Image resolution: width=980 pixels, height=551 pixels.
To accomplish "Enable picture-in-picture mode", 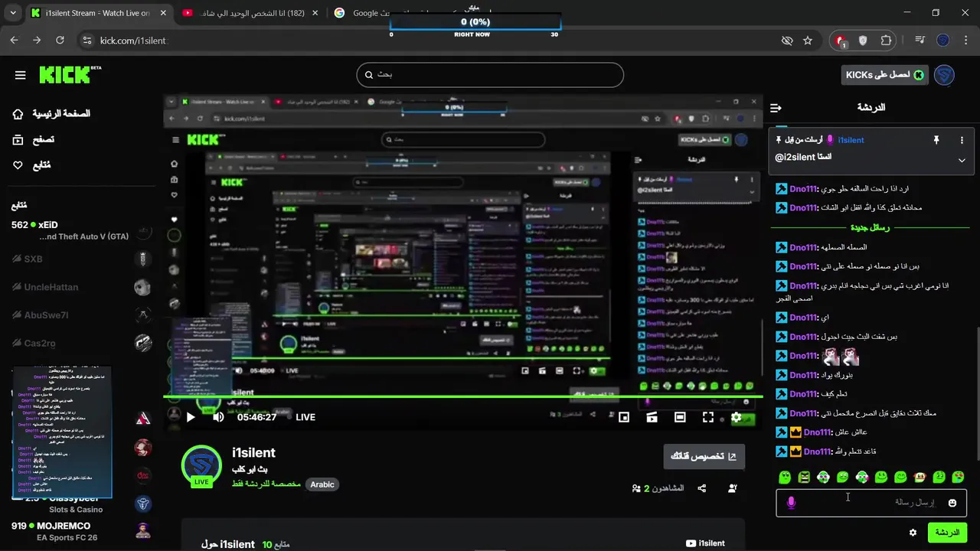I will click(x=624, y=417).
